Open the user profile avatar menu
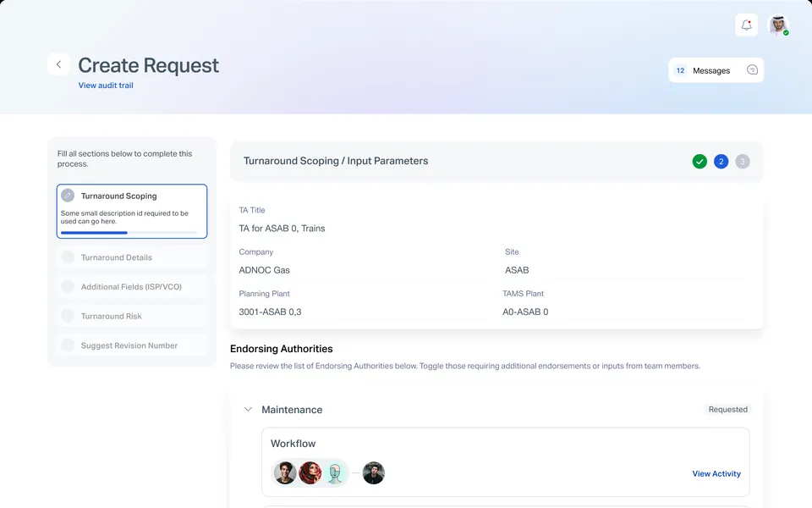 point(778,25)
